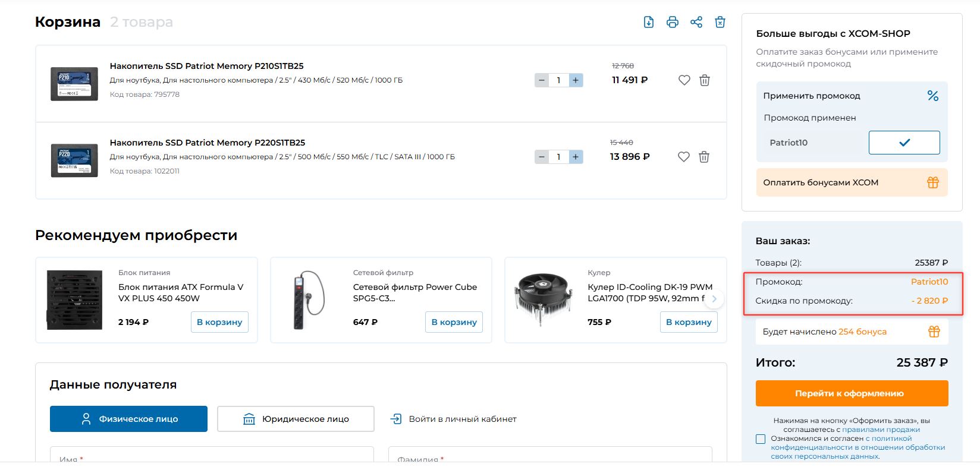Add Patriot P220 SSD to favorites
The image size is (980, 467).
pos(684,157)
